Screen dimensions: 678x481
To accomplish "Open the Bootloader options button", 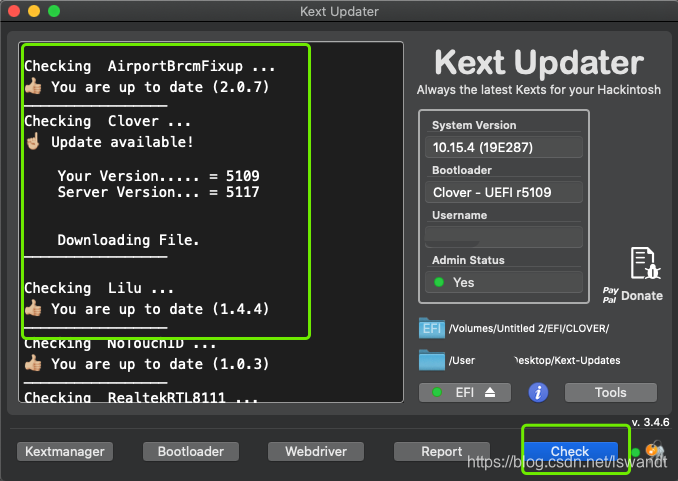I will (191, 451).
